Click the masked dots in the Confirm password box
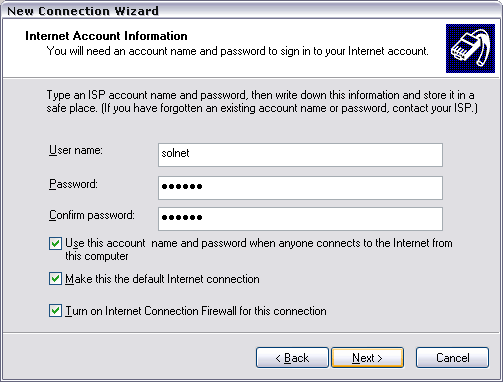 (182, 217)
